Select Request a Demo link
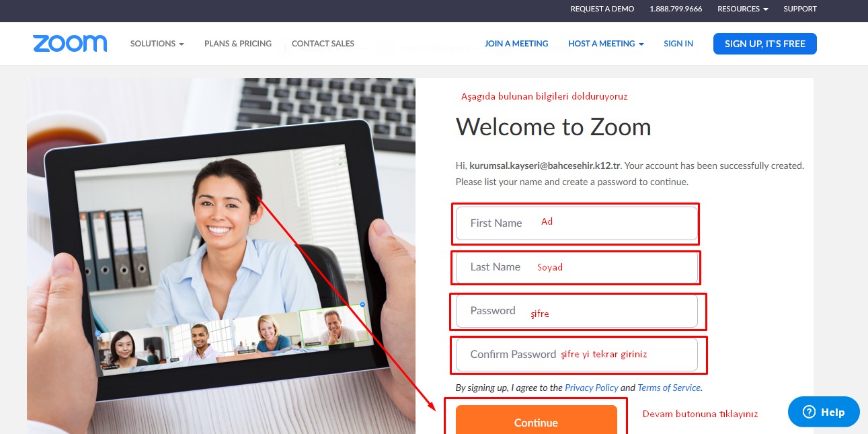The width and height of the screenshot is (868, 434). point(602,9)
